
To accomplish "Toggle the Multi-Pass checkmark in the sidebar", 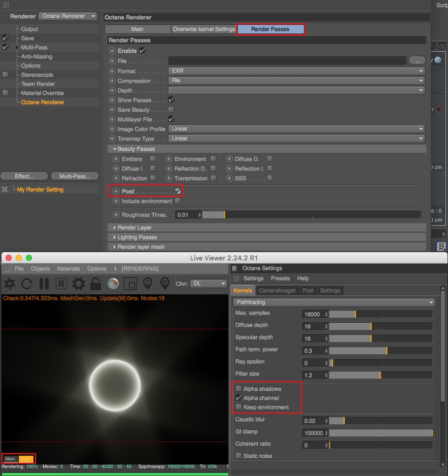I will pos(5,47).
